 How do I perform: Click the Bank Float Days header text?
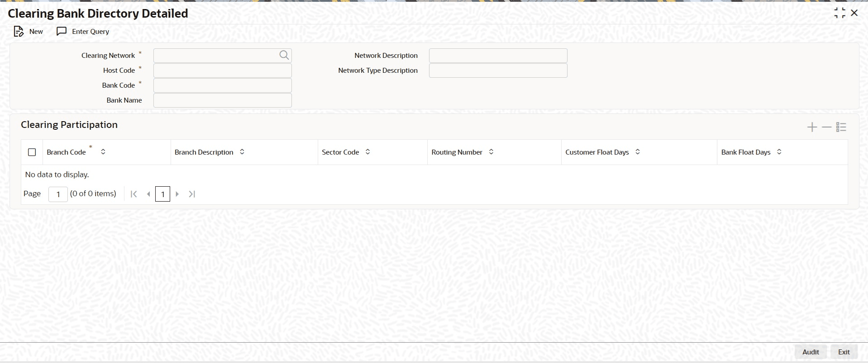point(746,152)
